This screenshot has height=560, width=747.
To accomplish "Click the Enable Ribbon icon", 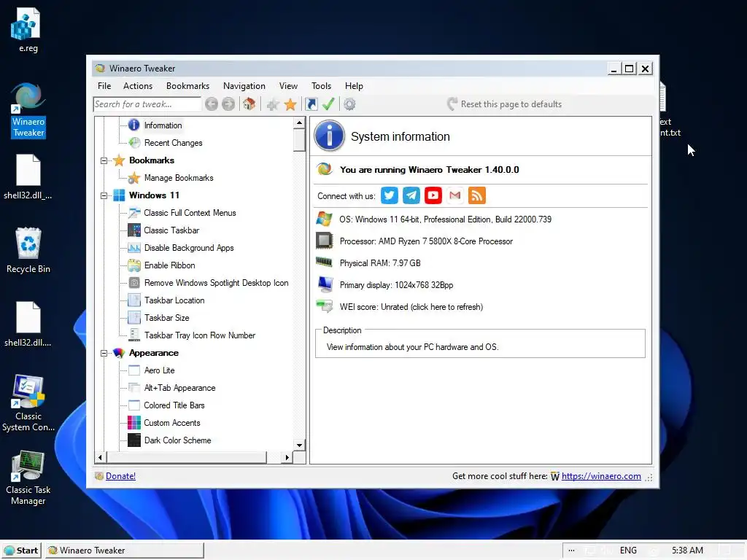I will tap(134, 265).
